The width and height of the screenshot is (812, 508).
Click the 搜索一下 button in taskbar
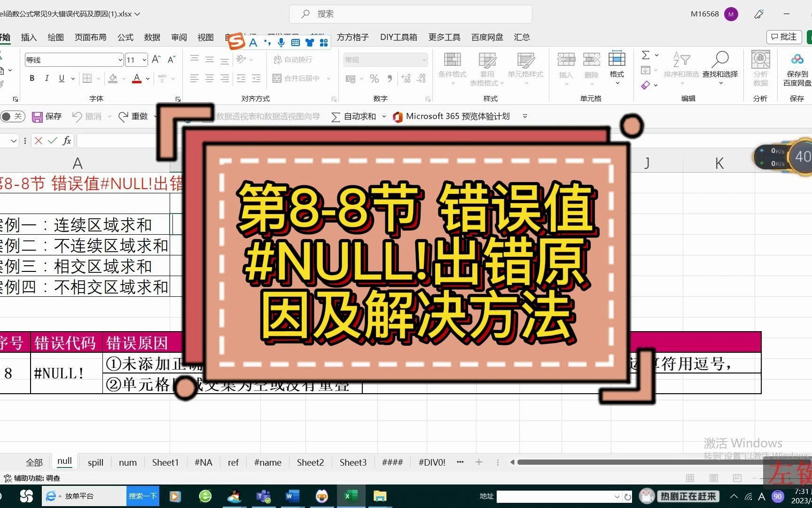coord(143,496)
